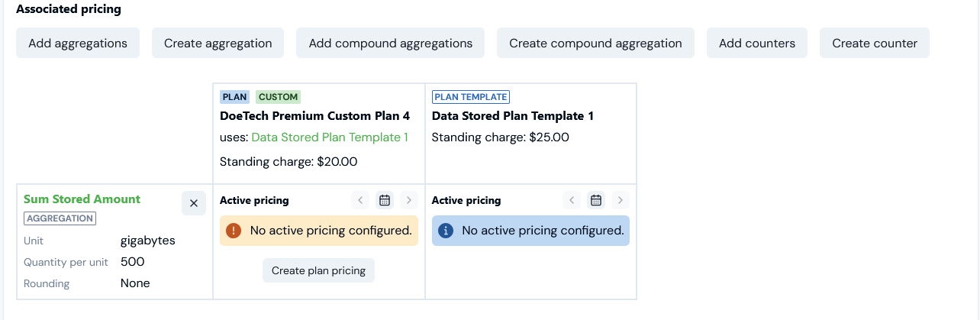Click the DoeTech Premium Custom Plan 4 heading
The width and height of the screenshot is (980, 320).
(x=314, y=116)
